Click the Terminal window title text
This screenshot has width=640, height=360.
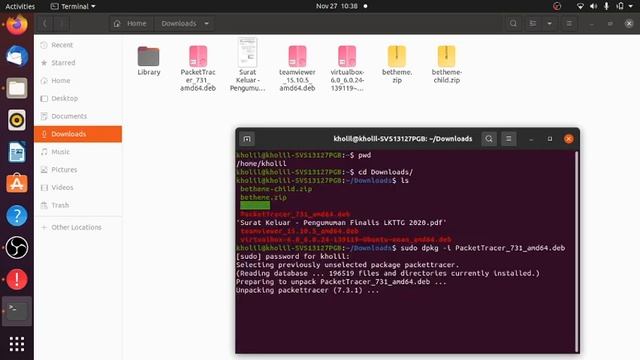pyautogui.click(x=402, y=139)
